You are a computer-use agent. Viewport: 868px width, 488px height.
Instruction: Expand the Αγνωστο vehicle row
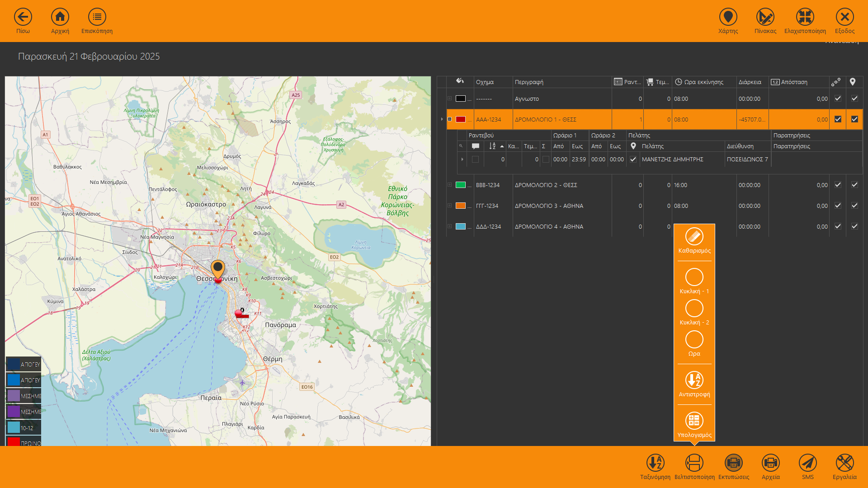coord(449,98)
